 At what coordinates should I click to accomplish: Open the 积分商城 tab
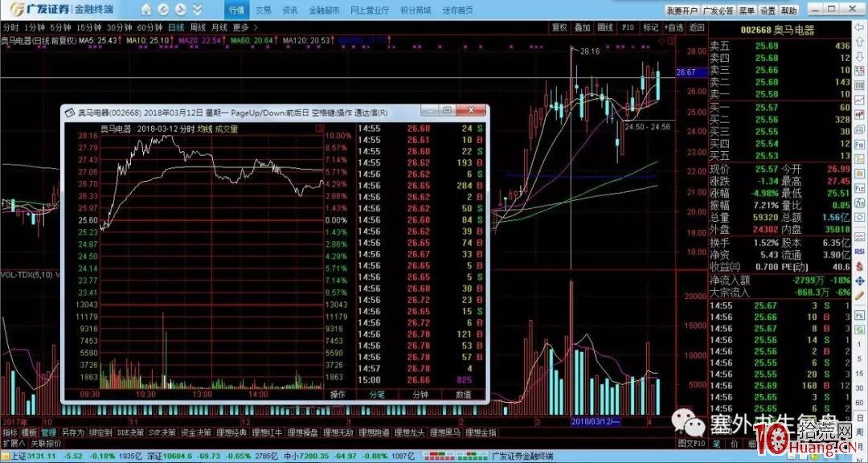(416, 10)
